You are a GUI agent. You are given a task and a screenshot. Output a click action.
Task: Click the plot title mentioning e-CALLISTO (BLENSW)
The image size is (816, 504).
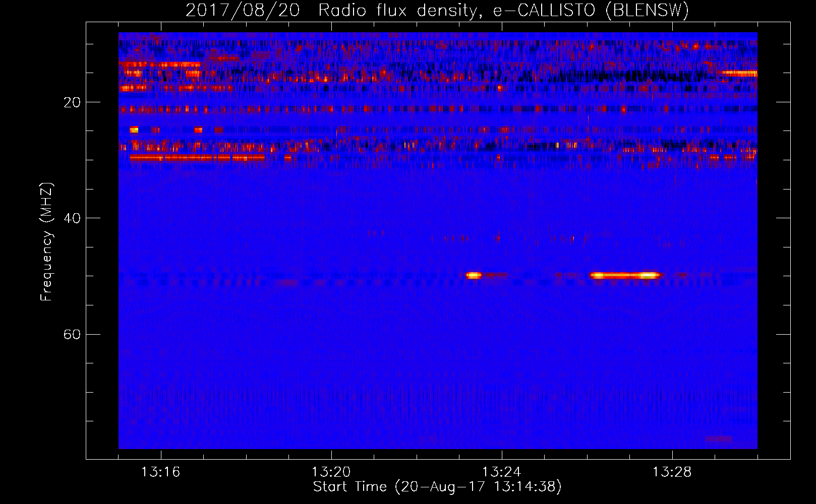[x=437, y=11]
